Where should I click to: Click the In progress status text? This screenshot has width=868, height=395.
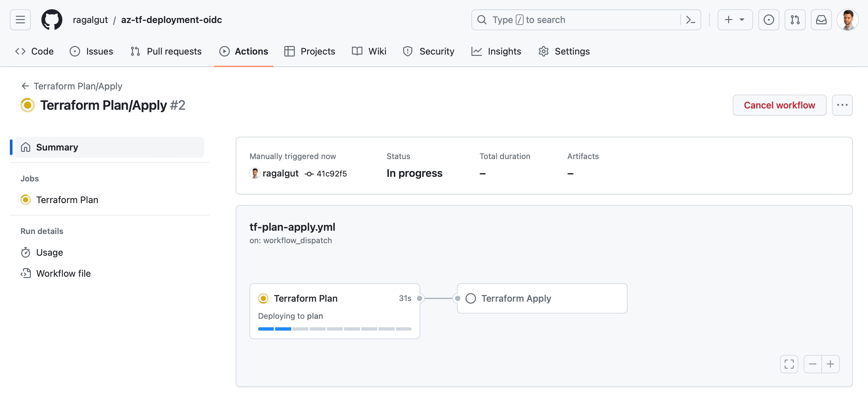coord(414,174)
